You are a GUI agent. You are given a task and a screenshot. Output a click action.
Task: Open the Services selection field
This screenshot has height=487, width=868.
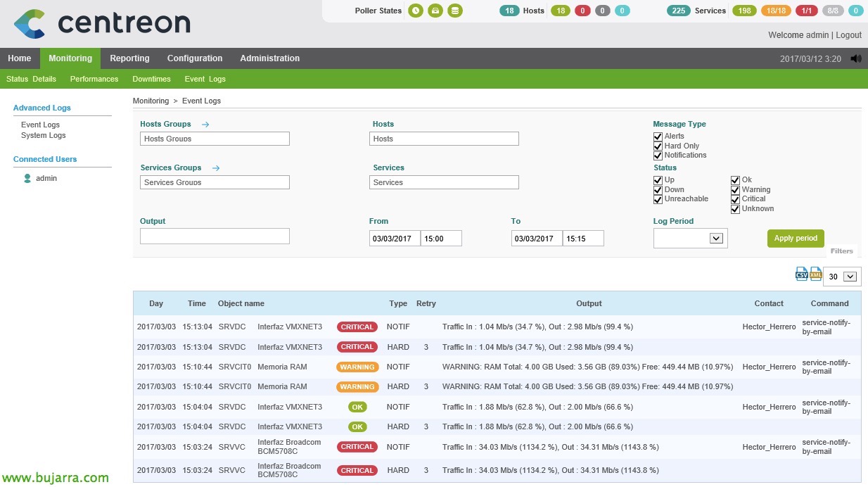[444, 182]
